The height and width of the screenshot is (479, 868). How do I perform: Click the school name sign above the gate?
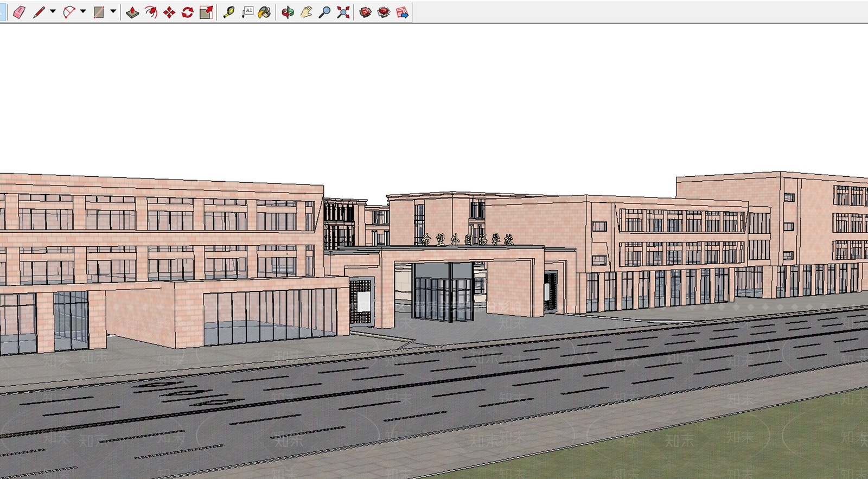[468, 239]
